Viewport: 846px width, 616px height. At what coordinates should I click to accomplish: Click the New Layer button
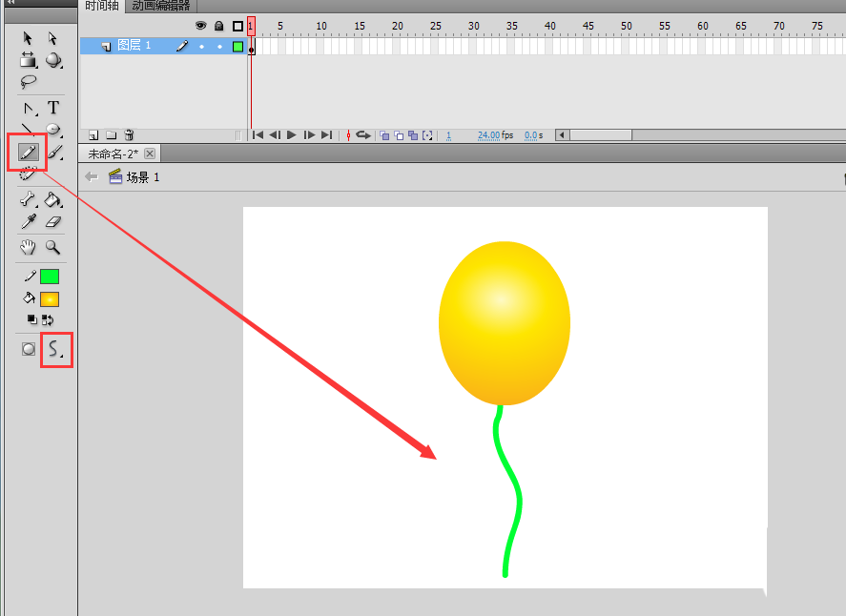pos(93,134)
